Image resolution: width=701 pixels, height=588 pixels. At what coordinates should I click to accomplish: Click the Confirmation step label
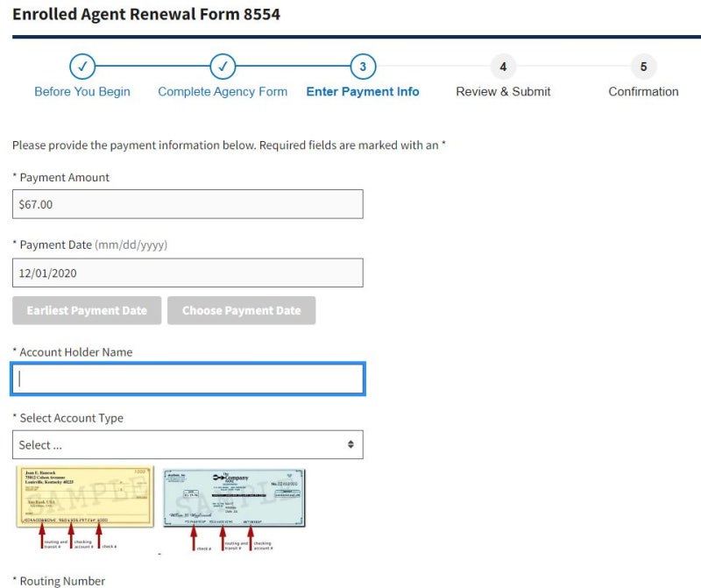click(x=644, y=92)
